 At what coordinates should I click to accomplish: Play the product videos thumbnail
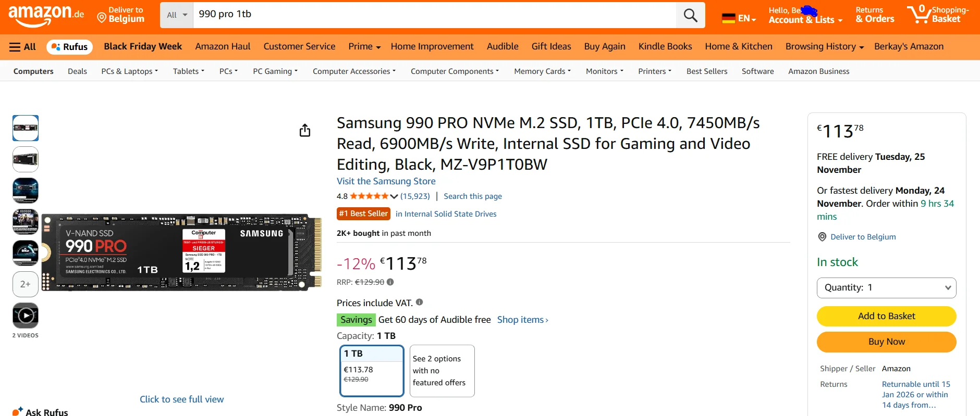(26, 316)
